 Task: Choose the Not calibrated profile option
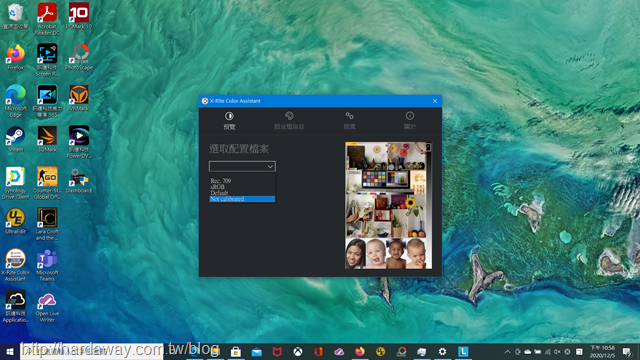pyautogui.click(x=242, y=199)
